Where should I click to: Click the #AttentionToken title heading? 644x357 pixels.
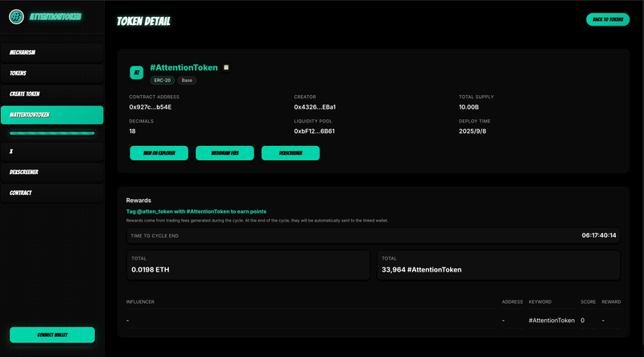(x=184, y=68)
